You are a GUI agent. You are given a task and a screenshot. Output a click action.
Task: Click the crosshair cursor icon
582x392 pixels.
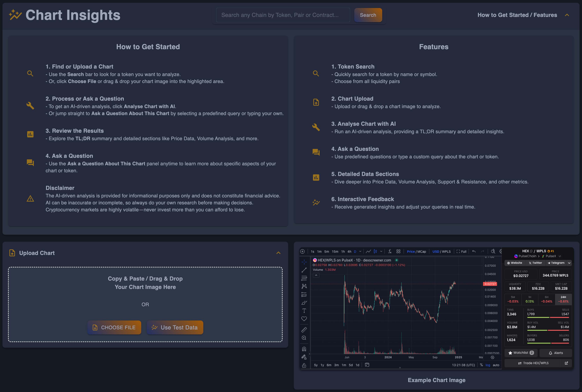(304, 262)
